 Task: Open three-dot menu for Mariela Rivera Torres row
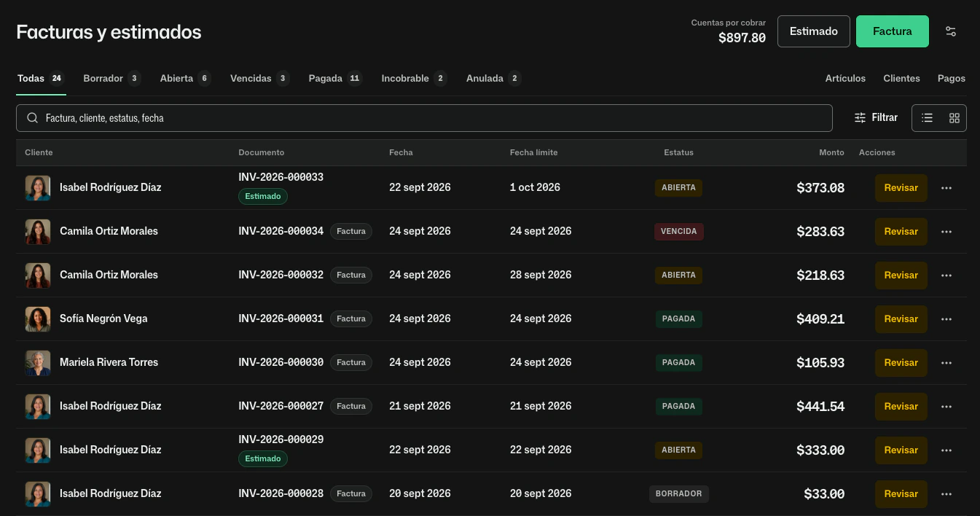pos(946,363)
